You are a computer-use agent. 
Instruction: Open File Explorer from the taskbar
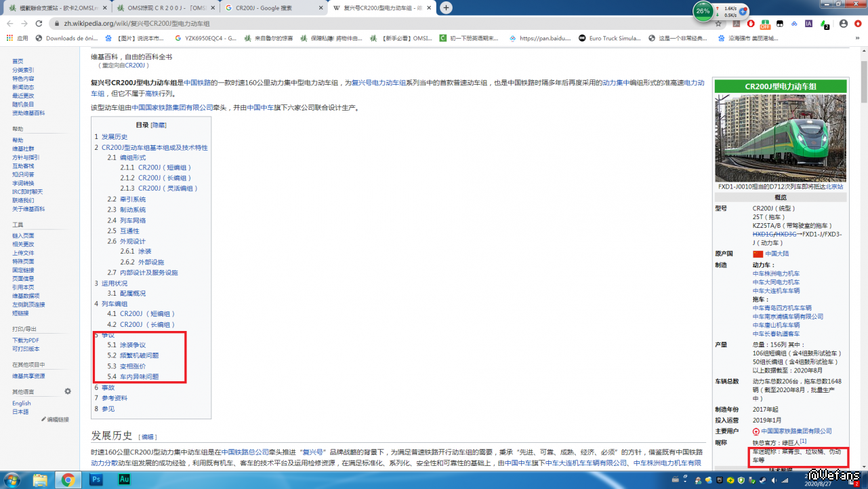pos(41,480)
